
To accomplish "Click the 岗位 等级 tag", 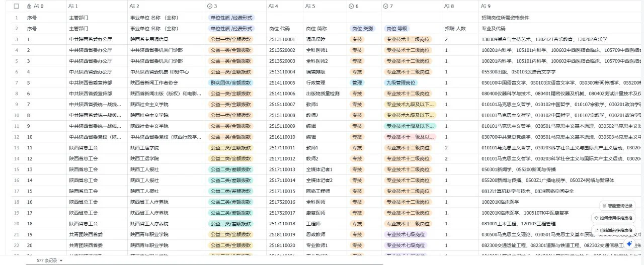I will (397, 28).
